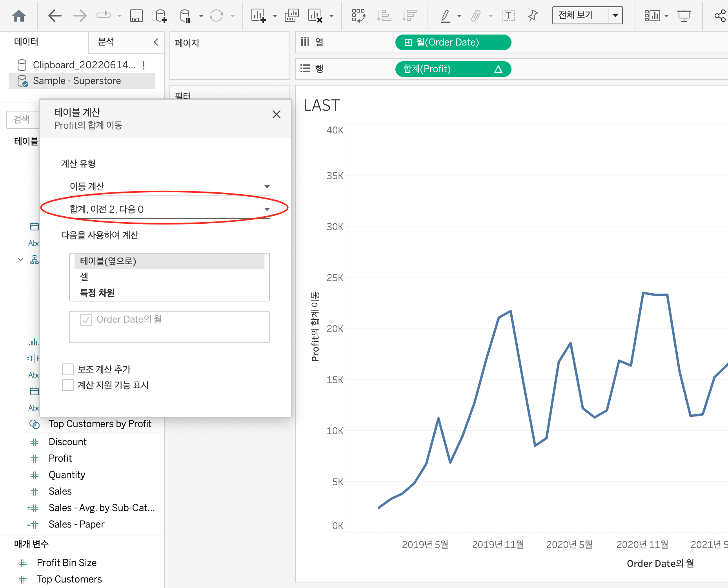Enable '계산 지원 기능 표시' checkbox
Screen dimensions: 728x588
(x=68, y=385)
